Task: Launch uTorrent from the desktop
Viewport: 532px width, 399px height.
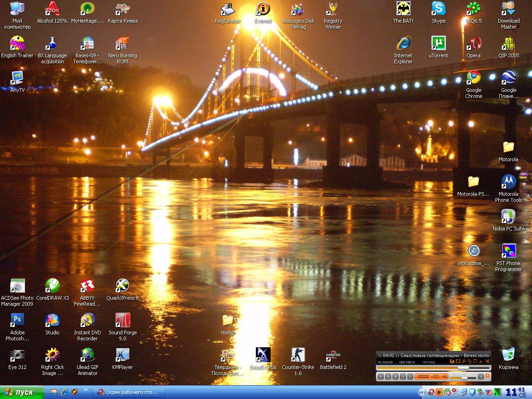Action: [438, 43]
